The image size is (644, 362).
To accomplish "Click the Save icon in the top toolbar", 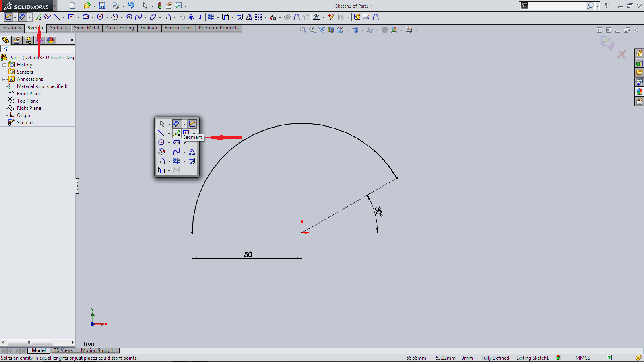I will [102, 6].
